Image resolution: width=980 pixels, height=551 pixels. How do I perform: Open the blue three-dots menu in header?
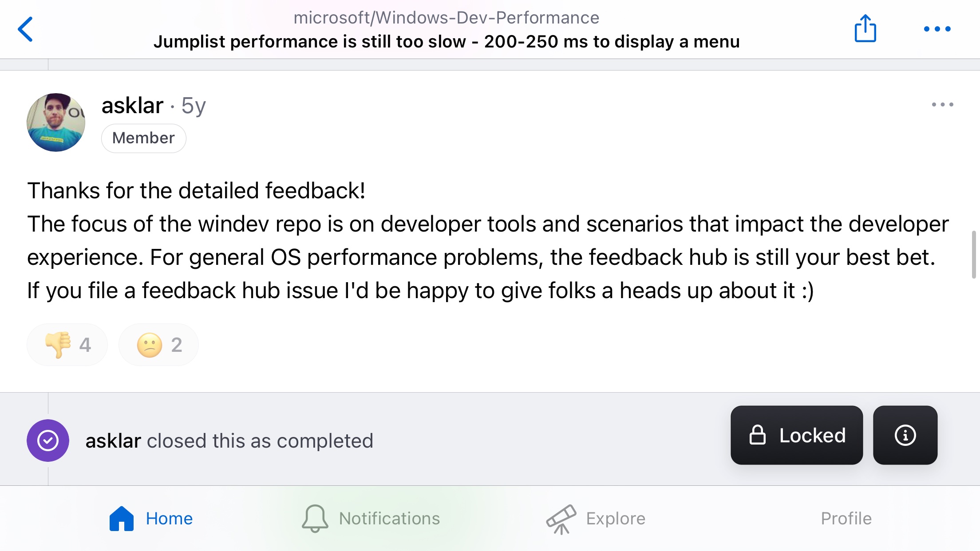[937, 29]
